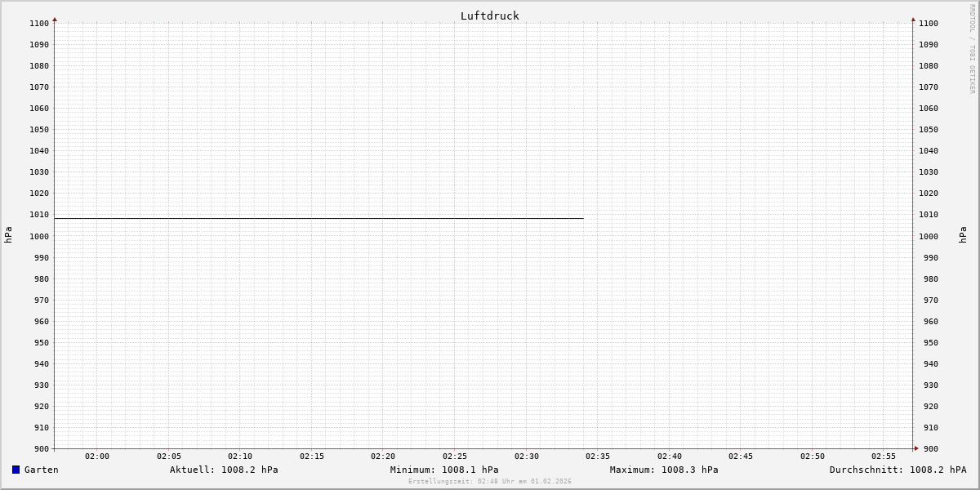Click the red arrow at the x-axis end
This screenshot has height=490, width=980.
[916, 448]
